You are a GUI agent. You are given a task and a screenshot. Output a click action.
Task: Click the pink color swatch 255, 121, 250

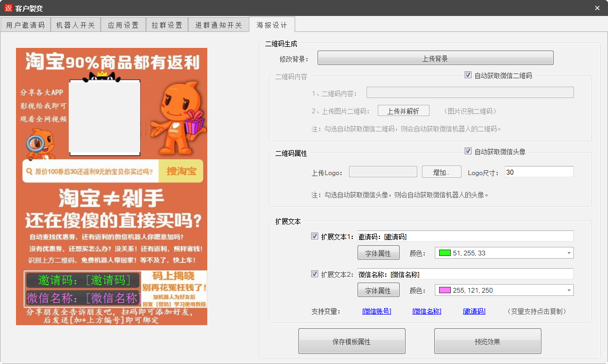[x=445, y=290]
